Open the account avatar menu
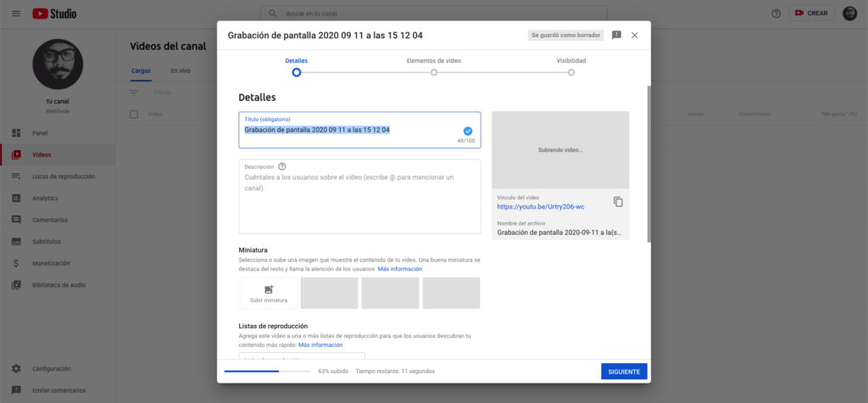 849,14
